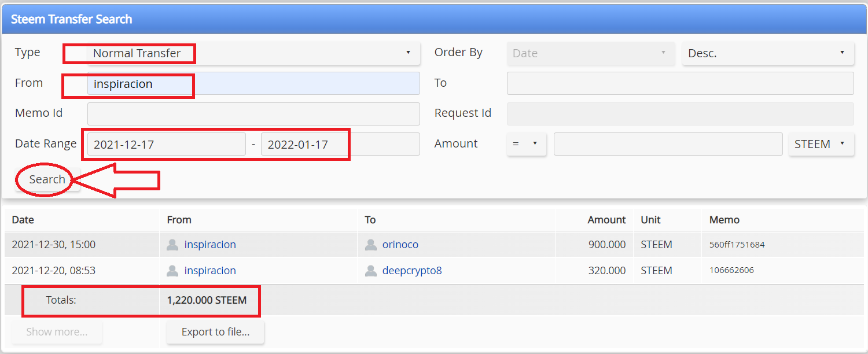Open the deepcrypto8 recipient link
Image resolution: width=868 pixels, height=354 pixels.
pyautogui.click(x=411, y=271)
